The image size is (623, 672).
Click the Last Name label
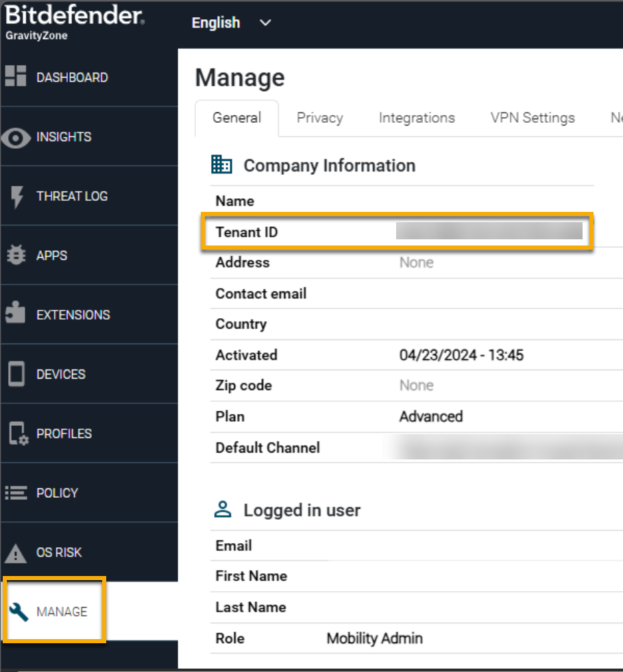251,608
